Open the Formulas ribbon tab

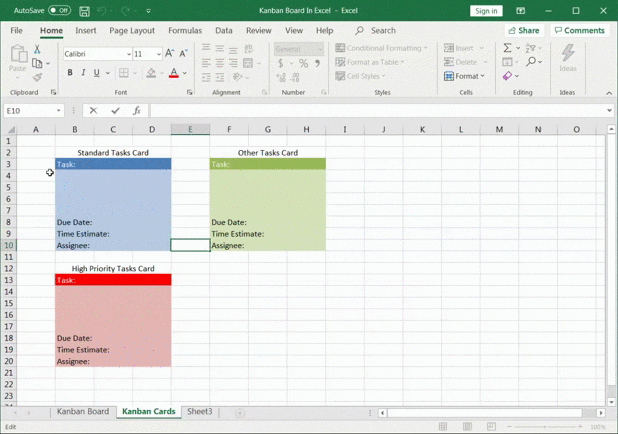[x=185, y=31]
